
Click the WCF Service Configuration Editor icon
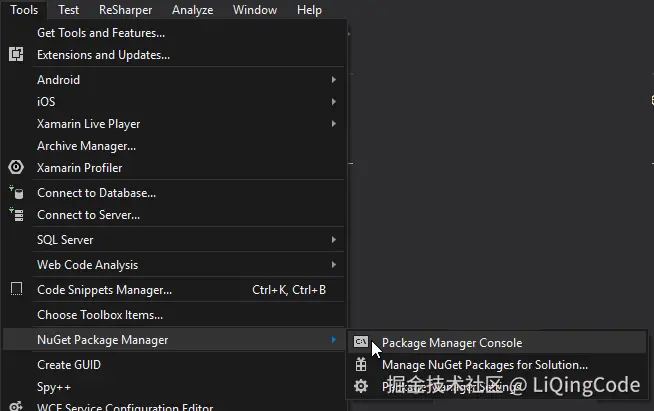16,406
